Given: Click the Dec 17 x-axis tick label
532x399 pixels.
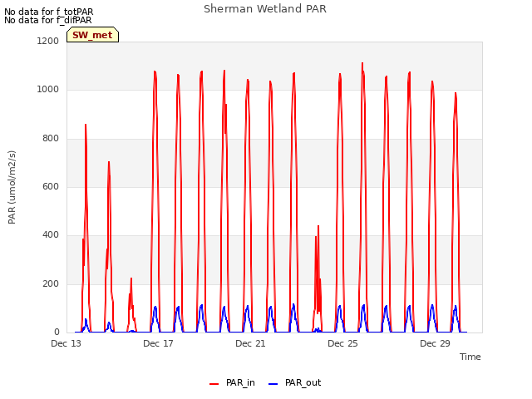Looking at the screenshot, I should coord(159,343).
